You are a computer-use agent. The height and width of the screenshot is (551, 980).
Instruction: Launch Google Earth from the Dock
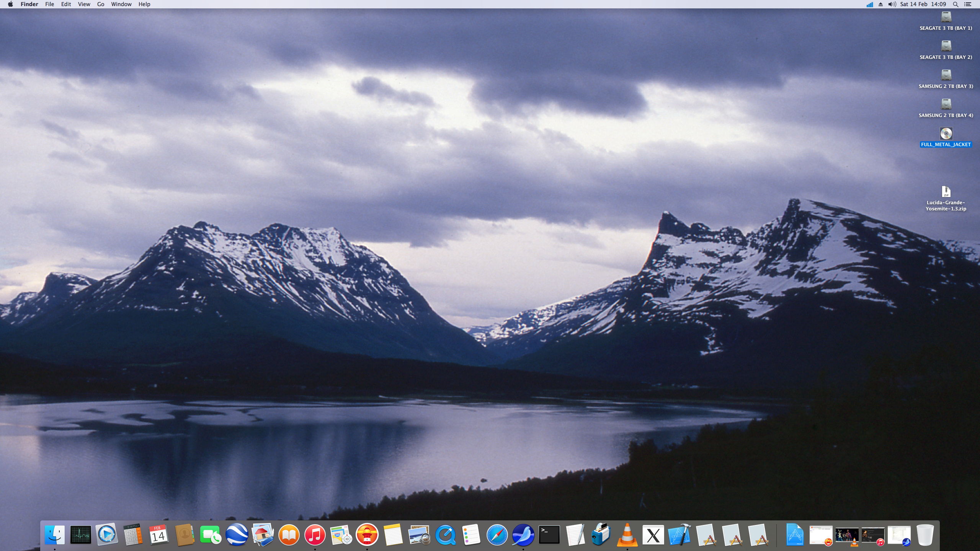[x=237, y=535]
